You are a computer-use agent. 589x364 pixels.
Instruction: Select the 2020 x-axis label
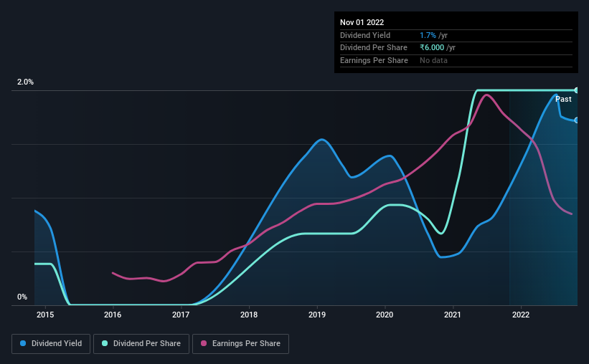(385, 315)
